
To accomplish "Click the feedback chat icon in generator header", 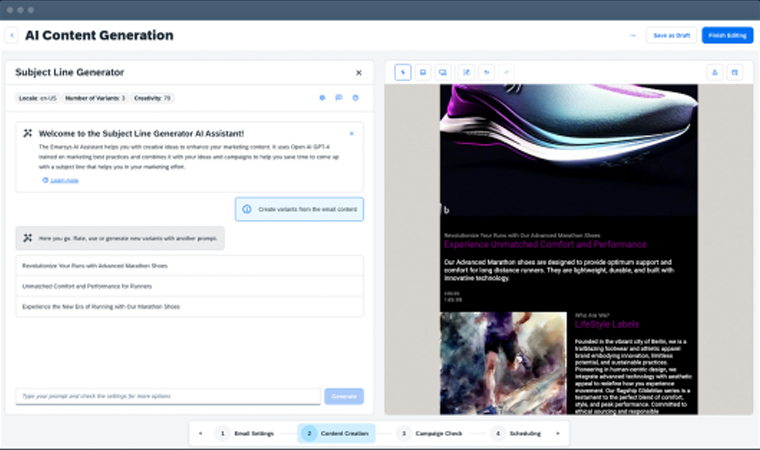I will (339, 98).
